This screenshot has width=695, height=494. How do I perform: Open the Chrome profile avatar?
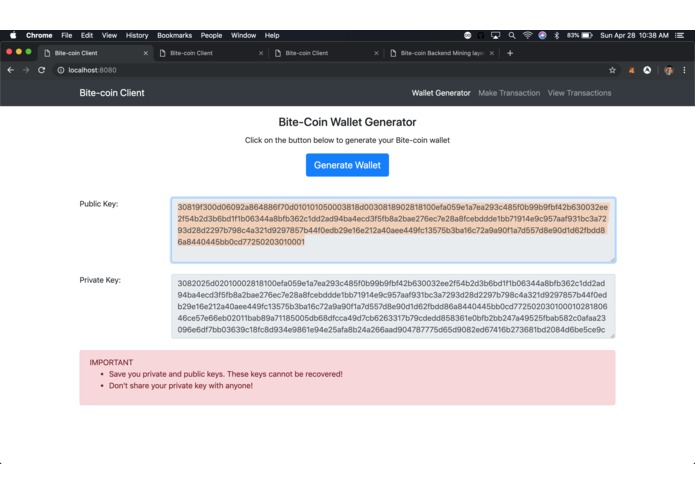tap(668, 70)
